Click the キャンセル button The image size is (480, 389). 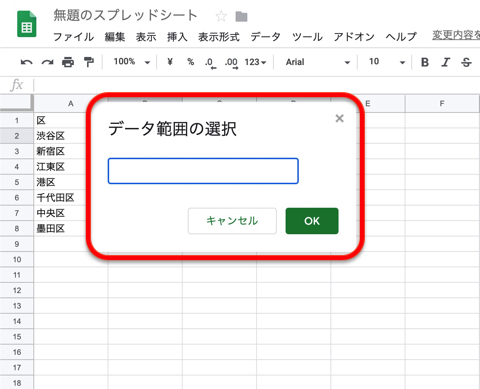pos(232,221)
